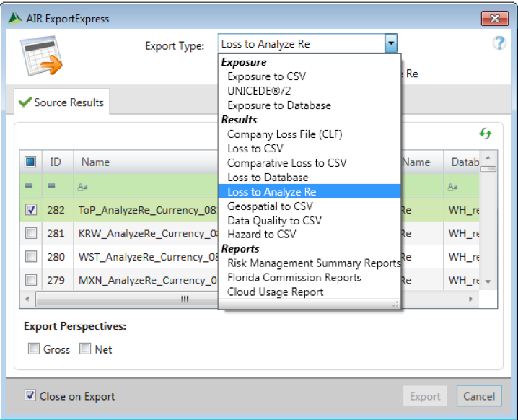Choose Cloud Usage Report option
The height and width of the screenshot is (420, 518).
coord(275,292)
